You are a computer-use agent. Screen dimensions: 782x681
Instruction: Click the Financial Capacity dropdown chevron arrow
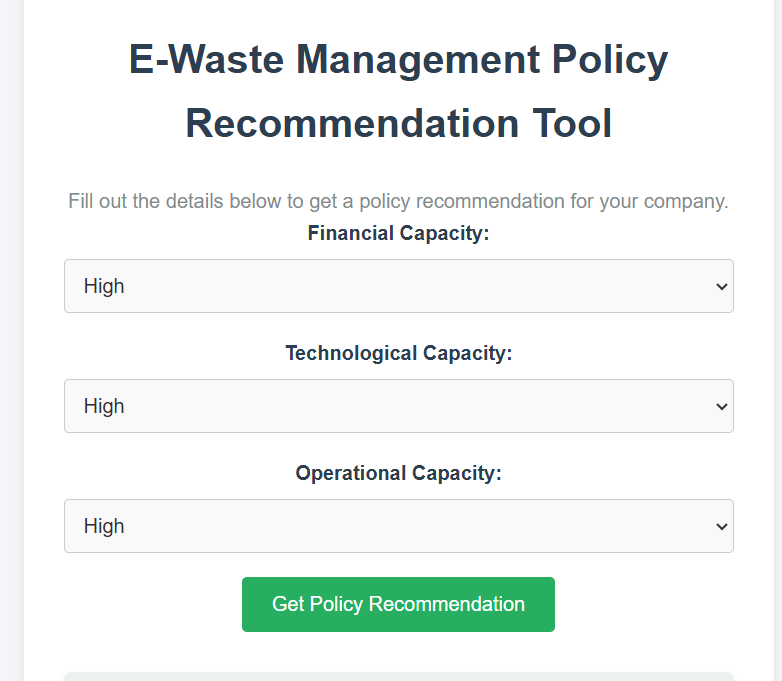click(x=722, y=287)
